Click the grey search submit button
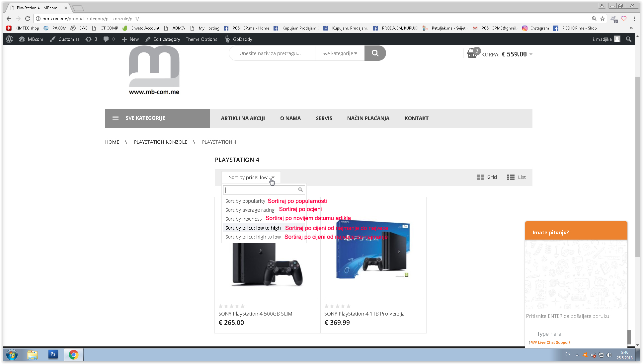 [x=375, y=53]
